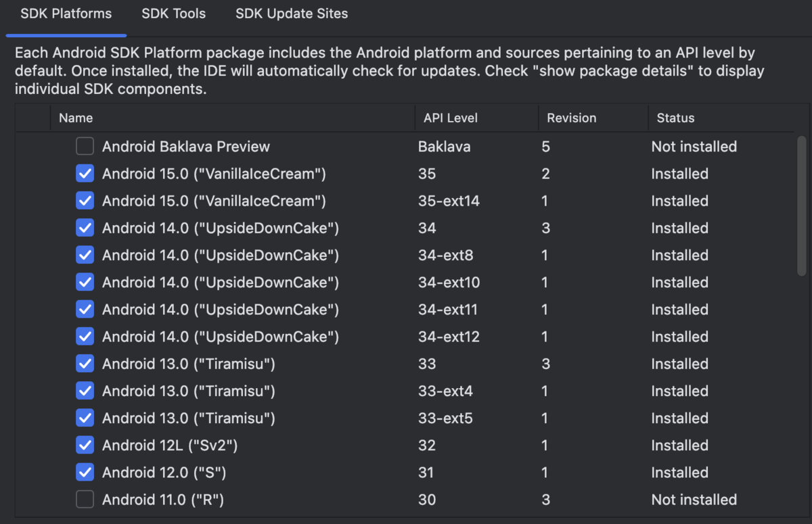Check the Android 11.0 R checkbox
812x524 pixels.
click(x=85, y=500)
